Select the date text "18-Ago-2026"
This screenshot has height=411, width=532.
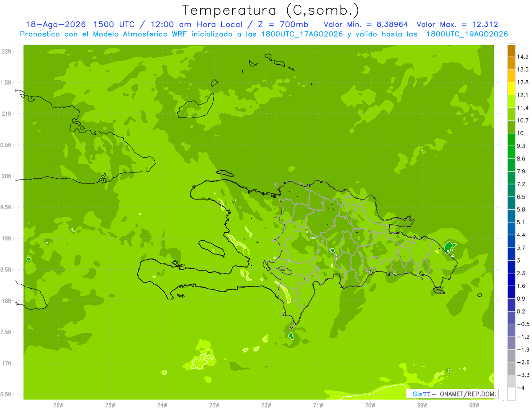pyautogui.click(x=55, y=25)
